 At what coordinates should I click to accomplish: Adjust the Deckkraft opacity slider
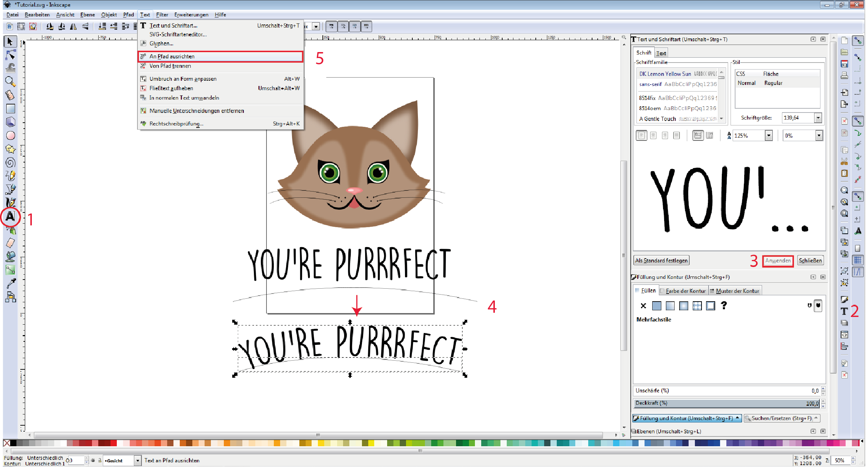click(727, 403)
